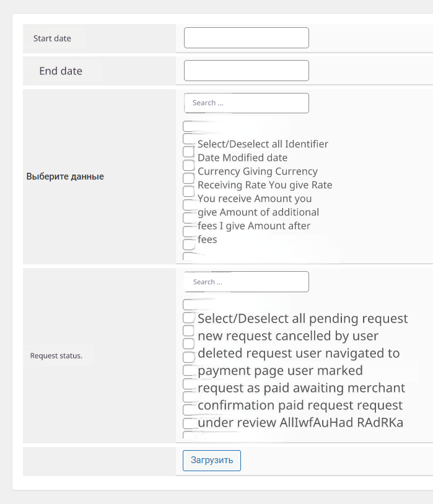Click the 'Выберите данные' label

pos(65,176)
